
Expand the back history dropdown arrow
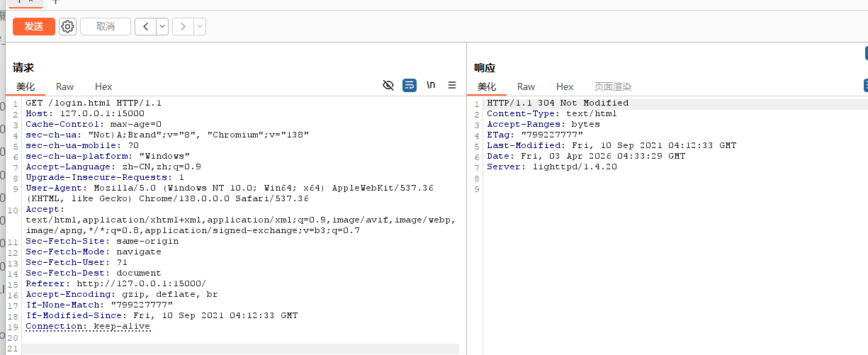click(162, 27)
